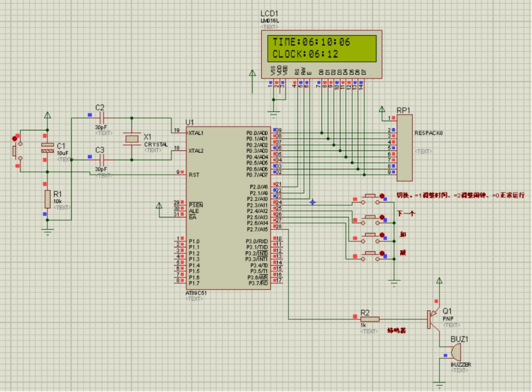Viewport: 532px width, 392px height.
Task: Click the CLOCK:06:12 line on LCD
Action: pyautogui.click(x=305, y=54)
